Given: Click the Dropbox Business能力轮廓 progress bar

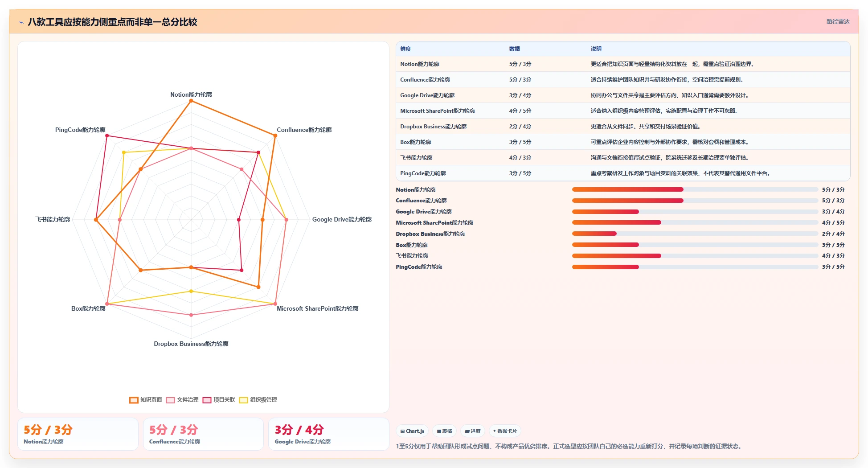Looking at the screenshot, I should (x=695, y=234).
